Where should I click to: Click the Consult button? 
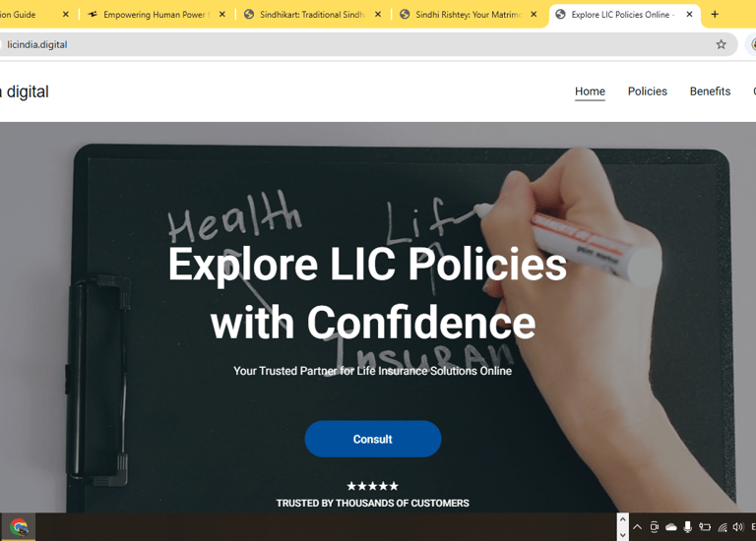pyautogui.click(x=373, y=439)
